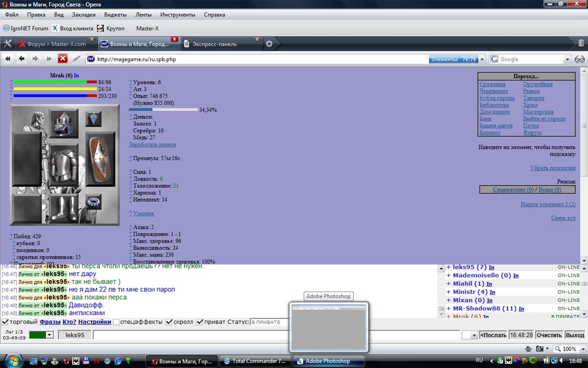Screen dimensions: 588x368
Task: Follow the Заработать деньги link
Action: point(152,144)
